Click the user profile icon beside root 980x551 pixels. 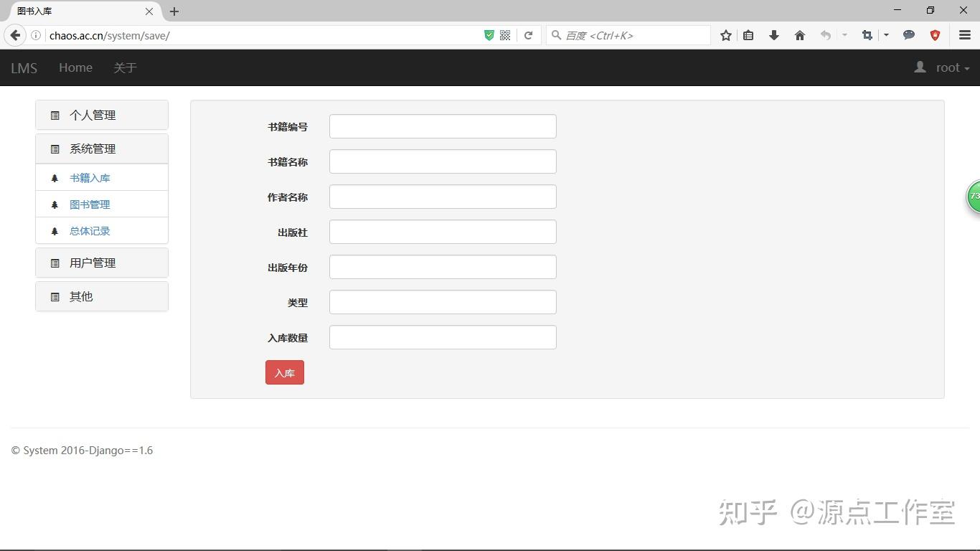pos(920,67)
